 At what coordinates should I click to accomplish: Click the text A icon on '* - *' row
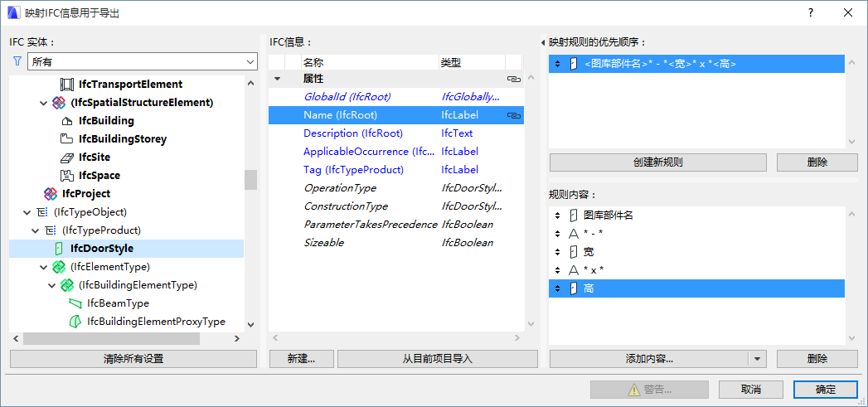click(x=574, y=234)
